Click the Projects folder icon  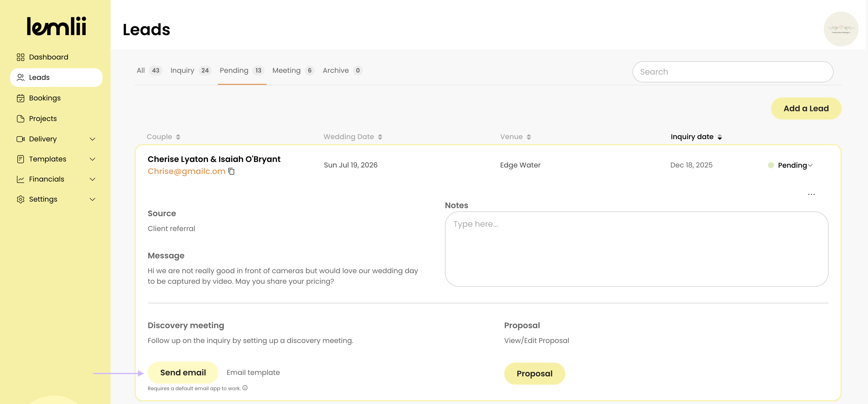[21, 119]
